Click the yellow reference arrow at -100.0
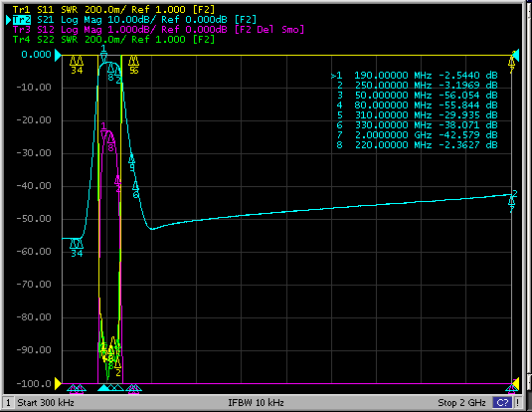532x412 pixels. pos(58,384)
